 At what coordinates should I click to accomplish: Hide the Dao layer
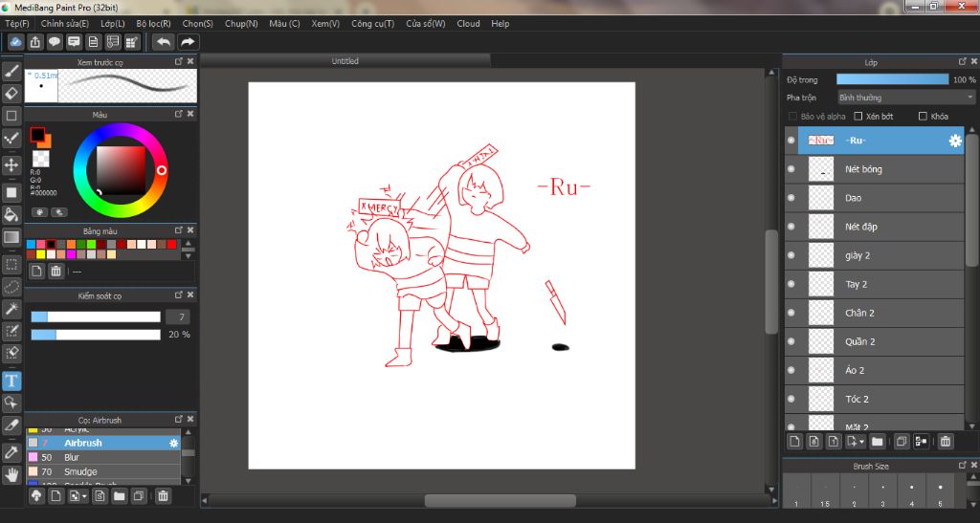pos(791,198)
